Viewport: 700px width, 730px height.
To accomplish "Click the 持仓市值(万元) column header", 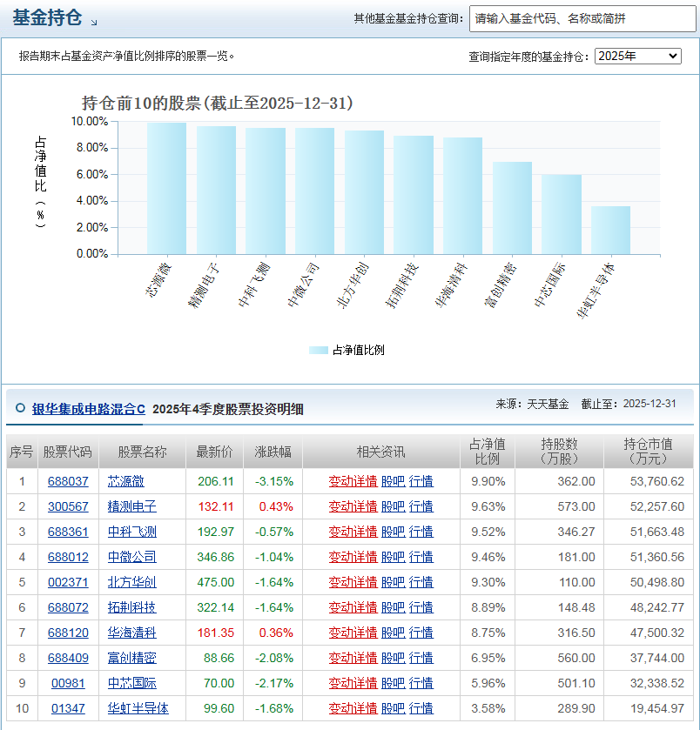I will 648,452.
